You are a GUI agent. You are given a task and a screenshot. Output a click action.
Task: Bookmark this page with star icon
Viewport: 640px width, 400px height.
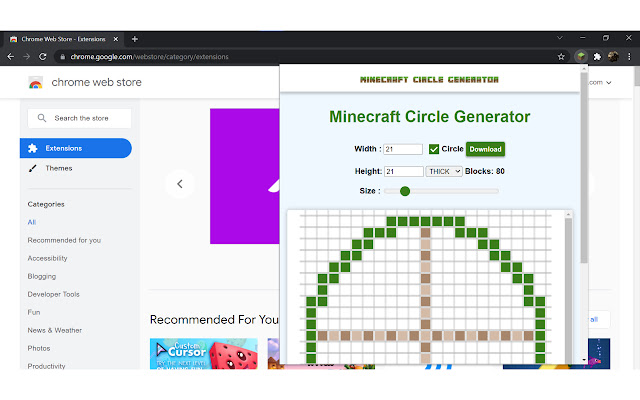pos(561,57)
